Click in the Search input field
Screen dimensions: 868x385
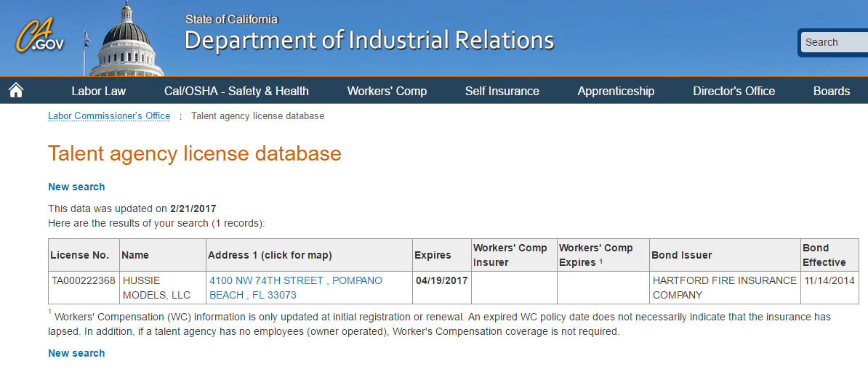[835, 43]
